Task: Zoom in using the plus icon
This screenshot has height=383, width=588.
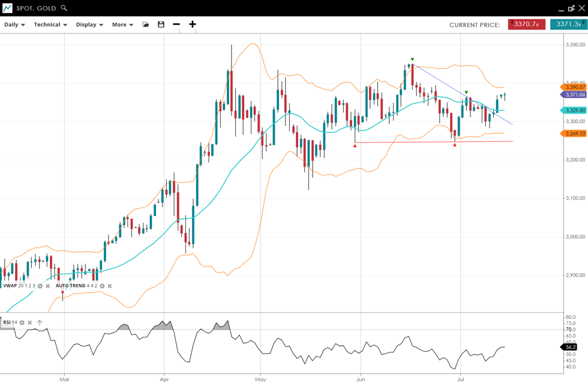Action: 193,25
